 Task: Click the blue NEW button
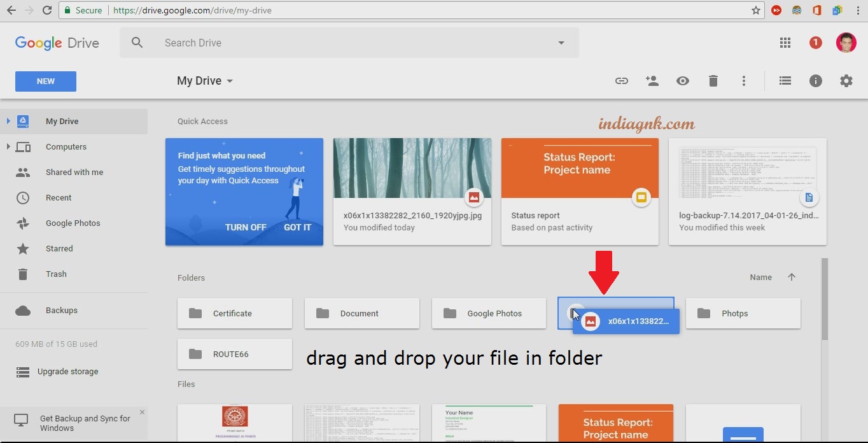click(x=46, y=81)
